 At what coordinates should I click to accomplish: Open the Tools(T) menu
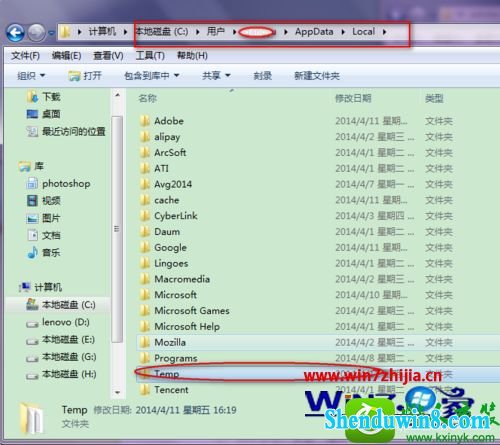click(150, 56)
